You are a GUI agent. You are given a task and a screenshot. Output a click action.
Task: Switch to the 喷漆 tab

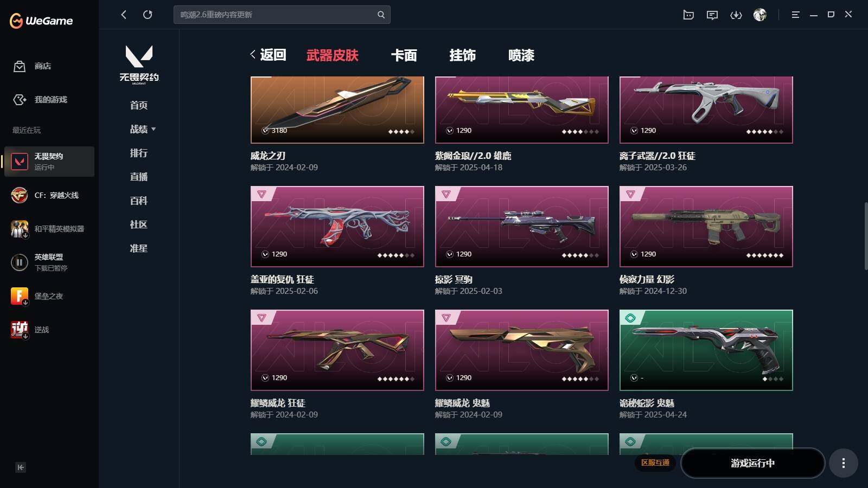tap(521, 55)
